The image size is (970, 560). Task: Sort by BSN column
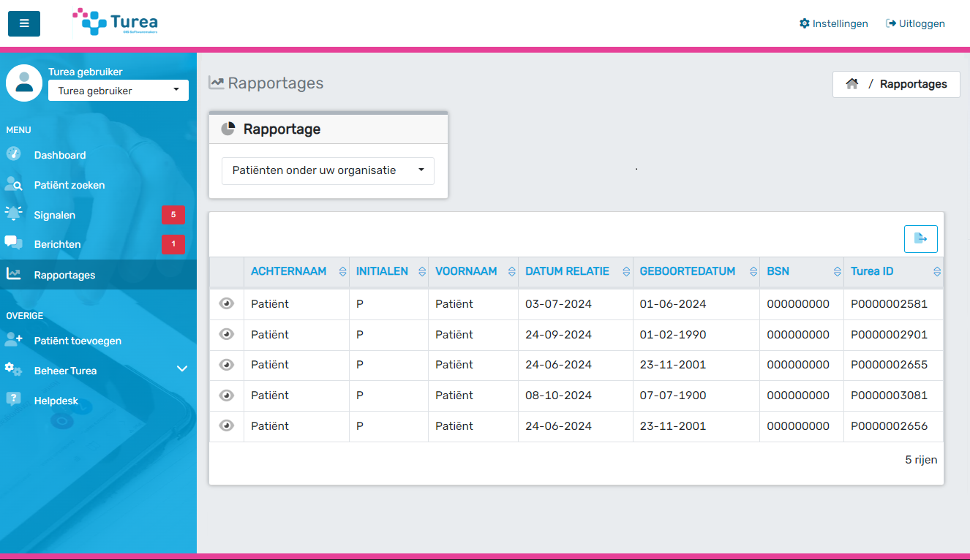[x=837, y=272]
